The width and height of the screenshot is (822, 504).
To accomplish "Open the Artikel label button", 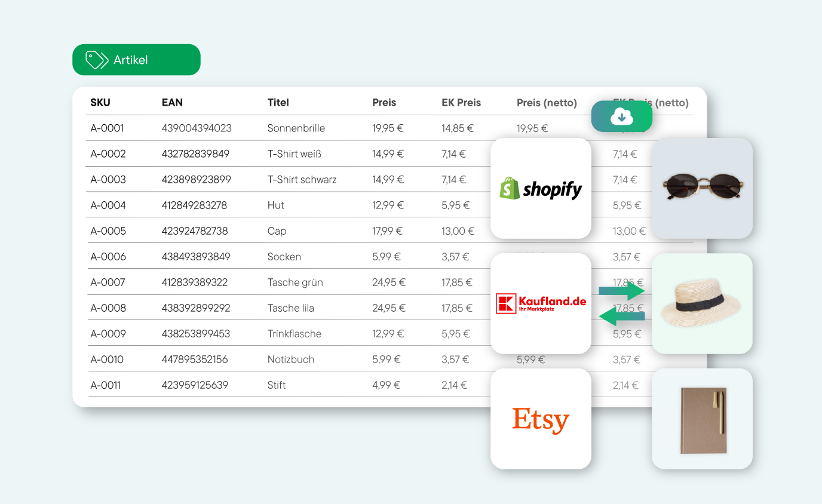I will coord(136,60).
